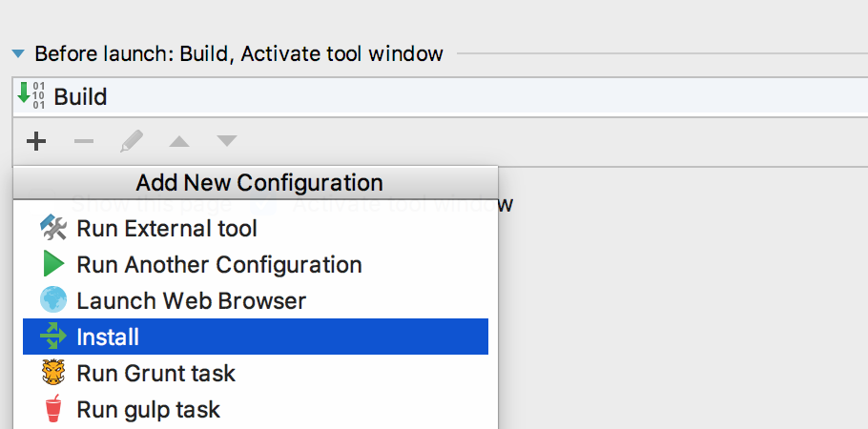868x429 pixels.
Task: Pick Run gulp task from the popup
Action: point(256,409)
